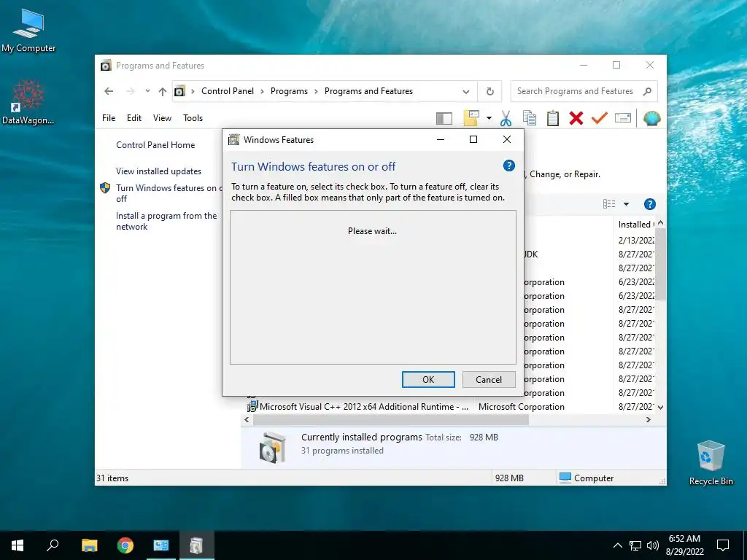Expand the address bar history dropdown
747x560 pixels.
(466, 91)
